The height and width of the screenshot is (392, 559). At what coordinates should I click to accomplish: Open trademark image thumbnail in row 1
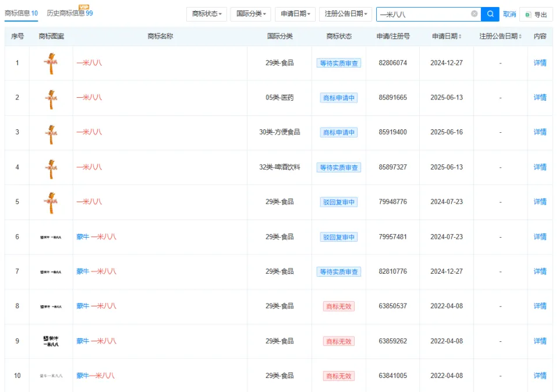(51, 63)
